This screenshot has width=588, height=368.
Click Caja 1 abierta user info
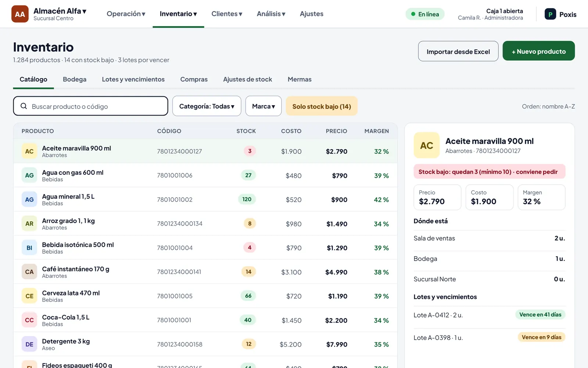click(x=491, y=14)
